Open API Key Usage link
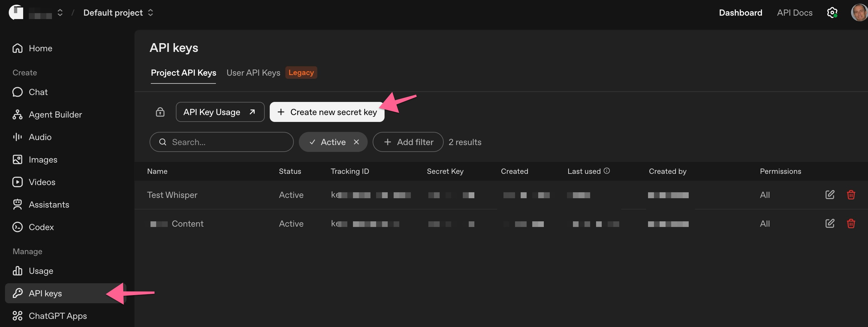Image resolution: width=868 pixels, height=327 pixels. 220,112
